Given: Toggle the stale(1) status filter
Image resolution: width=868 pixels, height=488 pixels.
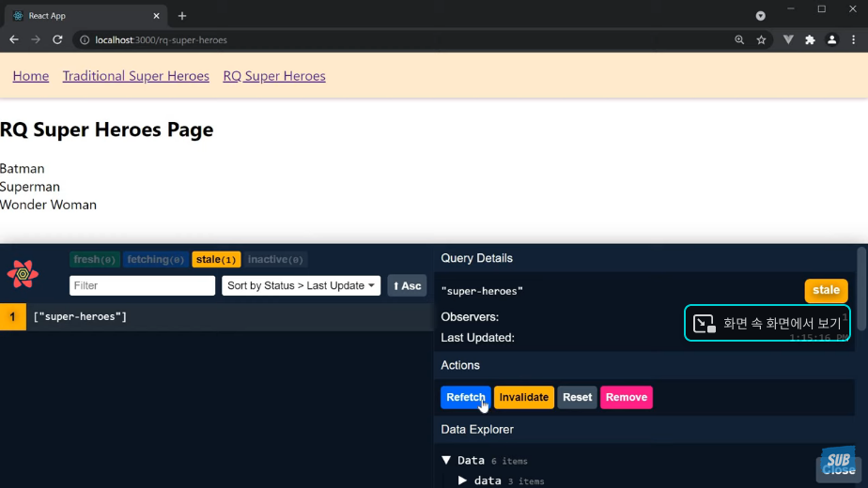Looking at the screenshot, I should [x=216, y=260].
